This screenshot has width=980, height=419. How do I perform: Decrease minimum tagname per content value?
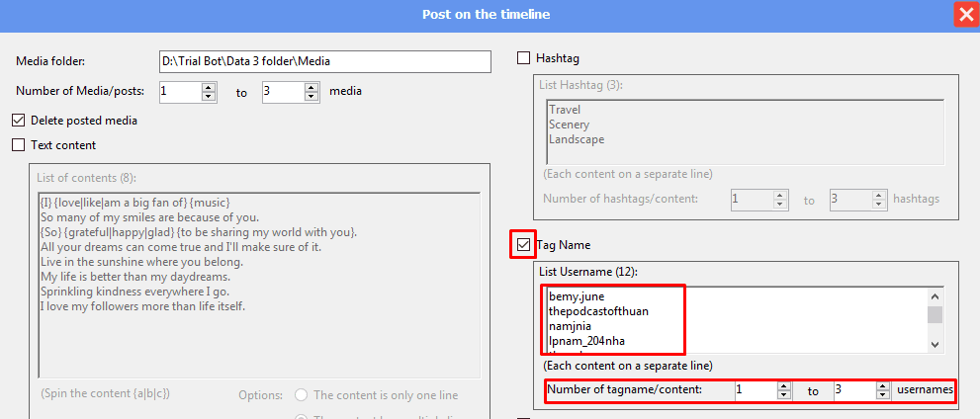click(x=783, y=395)
